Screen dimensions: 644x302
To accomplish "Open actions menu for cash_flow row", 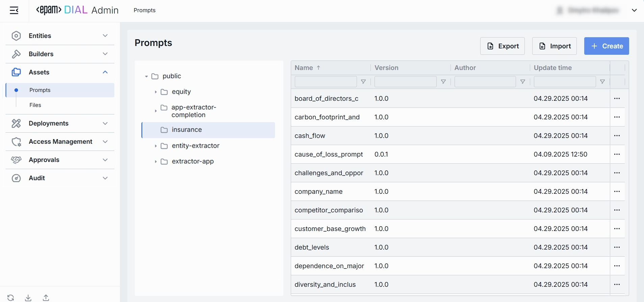I will (x=617, y=136).
